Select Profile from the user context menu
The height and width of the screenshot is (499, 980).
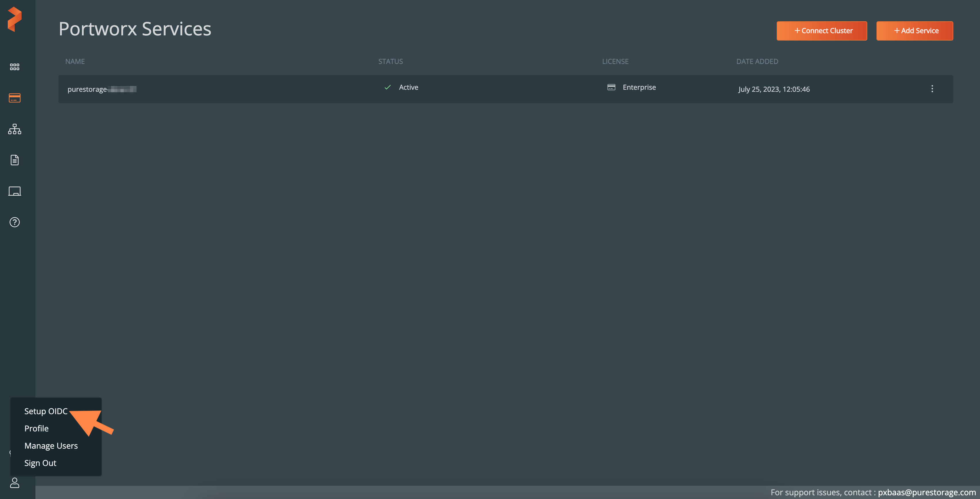point(36,428)
